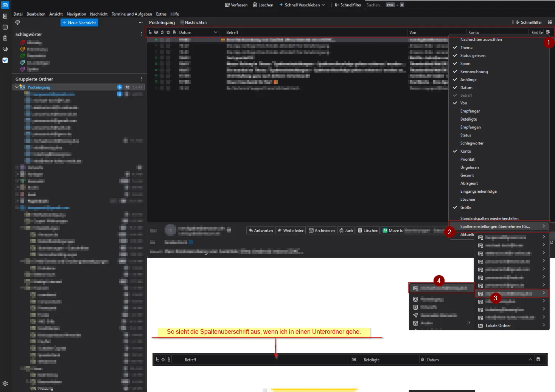Image resolution: width=555 pixels, height=392 pixels.
Task: Open the Address Book from the sidebar
Action: click(x=5, y=16)
